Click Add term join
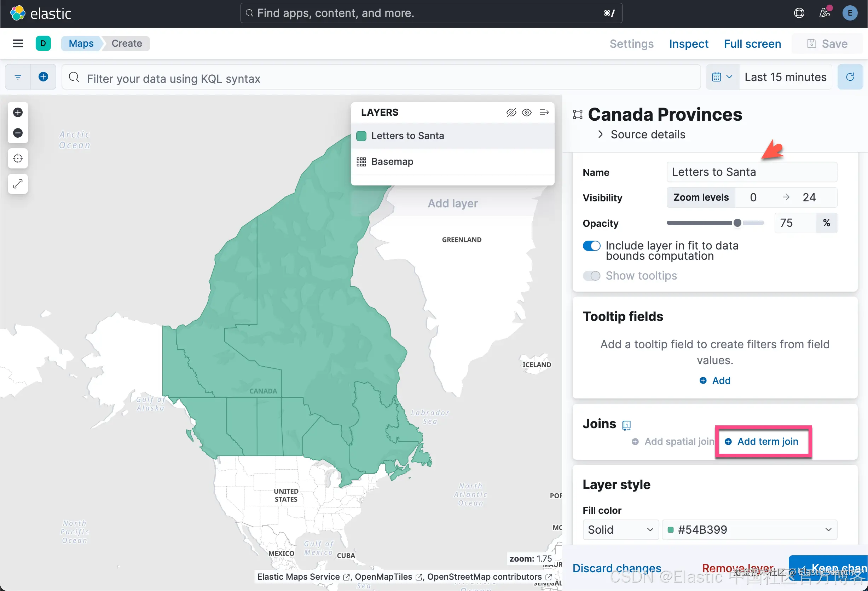The width and height of the screenshot is (868, 591). [x=762, y=442]
